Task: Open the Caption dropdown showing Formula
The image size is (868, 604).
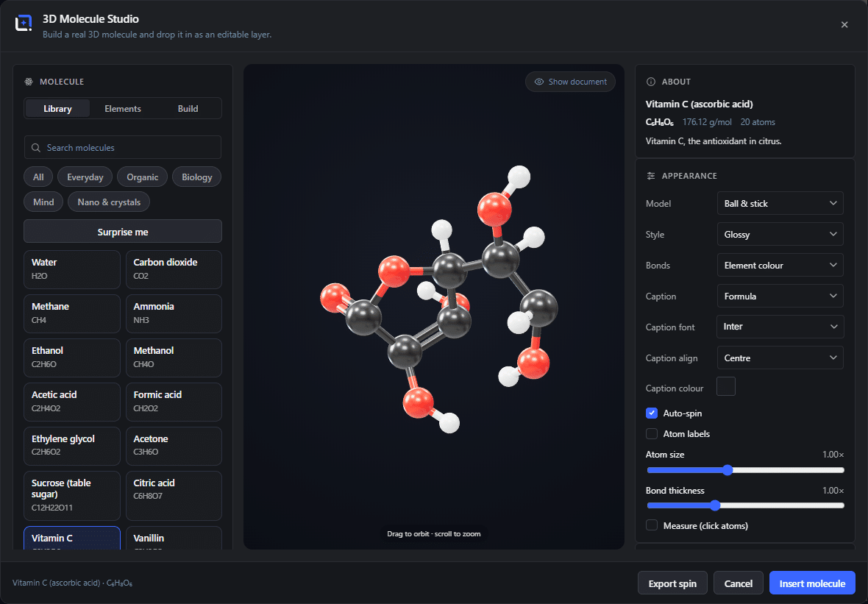Action: pos(780,296)
